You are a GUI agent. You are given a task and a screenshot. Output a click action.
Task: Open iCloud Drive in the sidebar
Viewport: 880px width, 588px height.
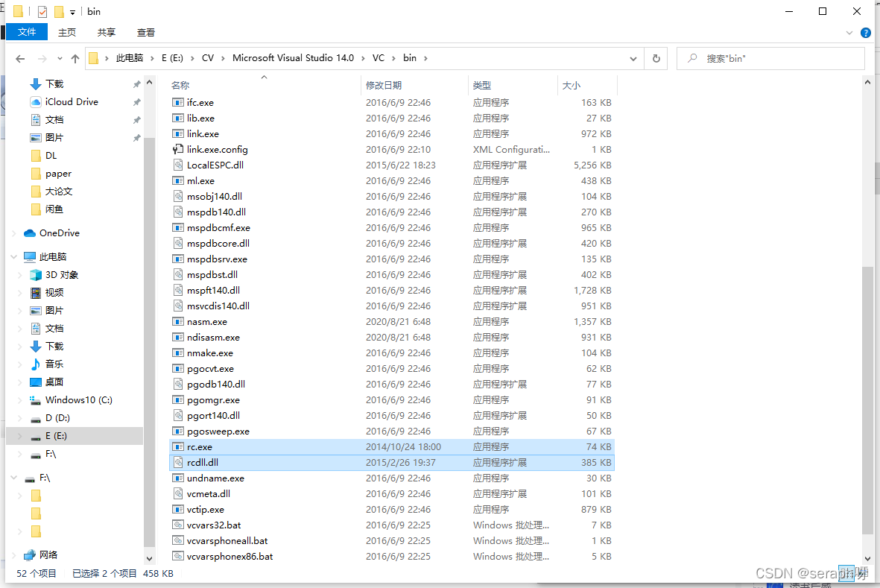pos(72,101)
